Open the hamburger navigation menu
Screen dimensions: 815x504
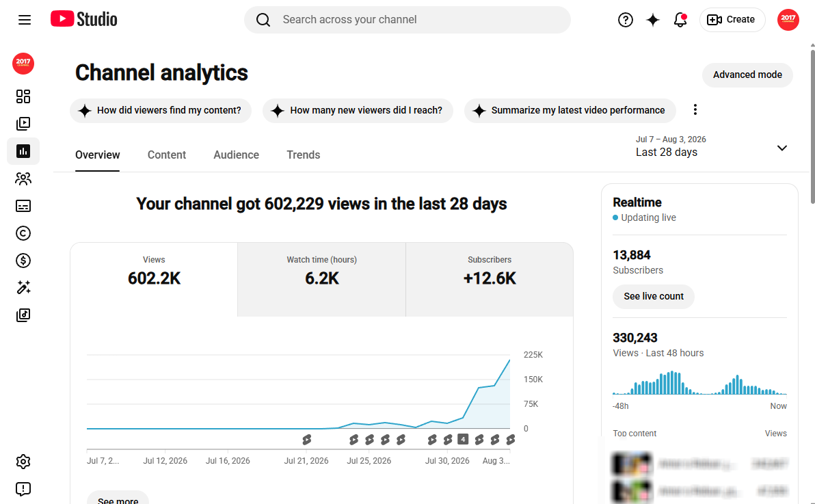point(25,20)
